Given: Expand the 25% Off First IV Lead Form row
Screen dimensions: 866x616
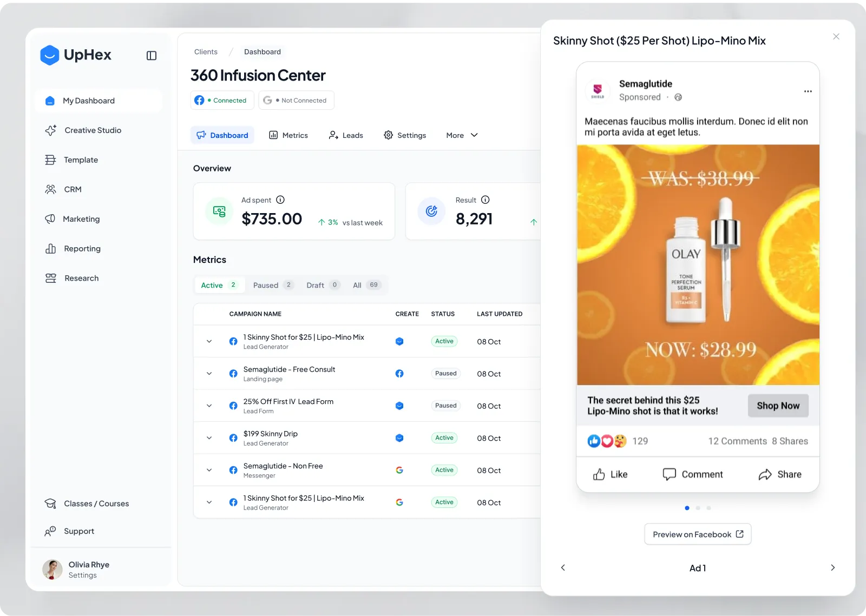Looking at the screenshot, I should (209, 406).
